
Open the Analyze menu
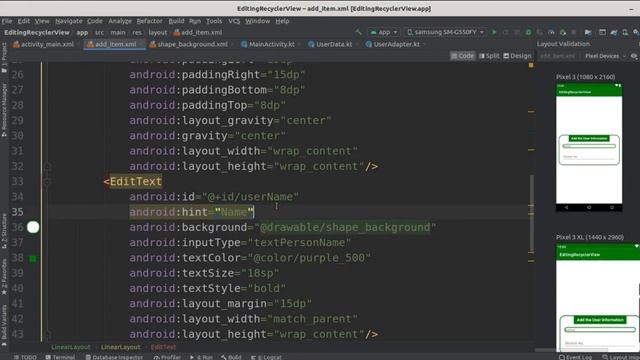(120, 21)
